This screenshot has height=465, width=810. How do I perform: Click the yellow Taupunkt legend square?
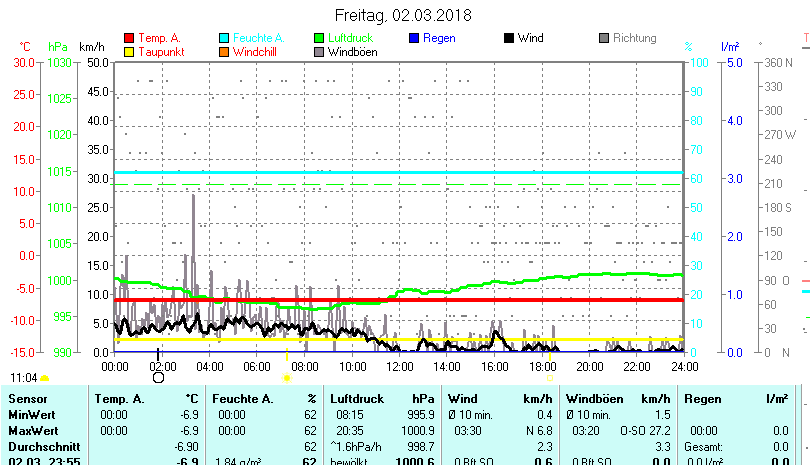[128, 52]
